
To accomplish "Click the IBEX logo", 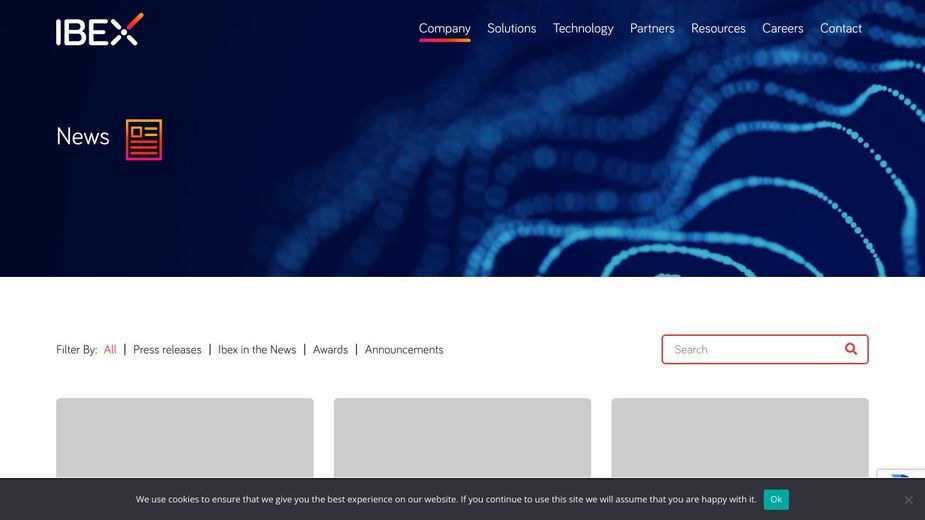I will tap(100, 30).
